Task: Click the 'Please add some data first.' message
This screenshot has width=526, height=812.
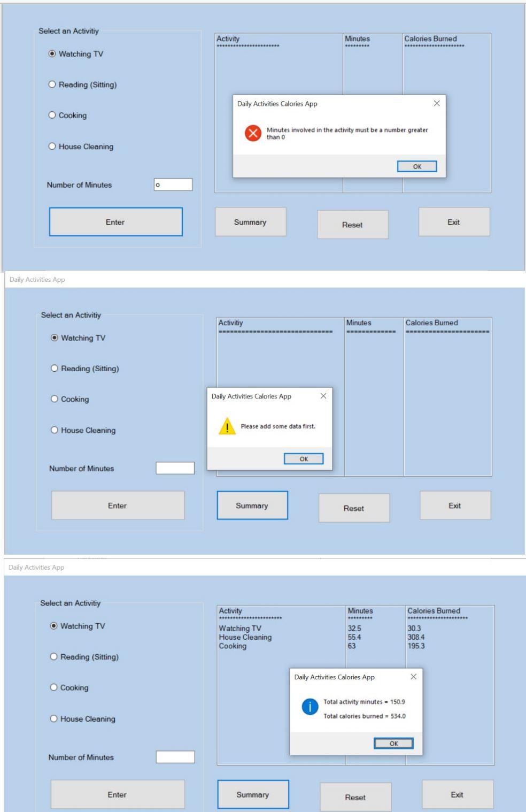Action: (x=278, y=426)
